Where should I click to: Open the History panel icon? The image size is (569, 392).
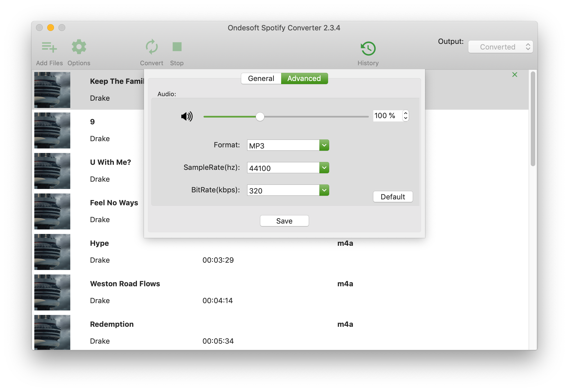point(368,48)
